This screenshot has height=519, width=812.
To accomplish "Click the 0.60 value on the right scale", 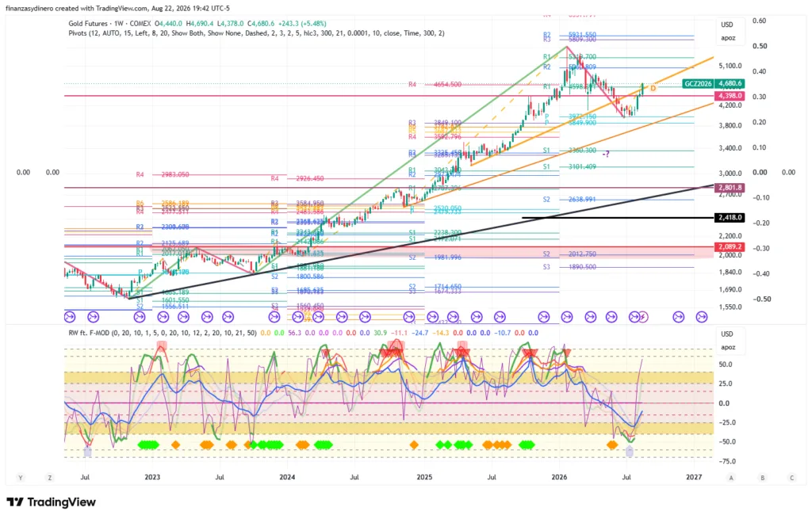I will (x=760, y=21).
